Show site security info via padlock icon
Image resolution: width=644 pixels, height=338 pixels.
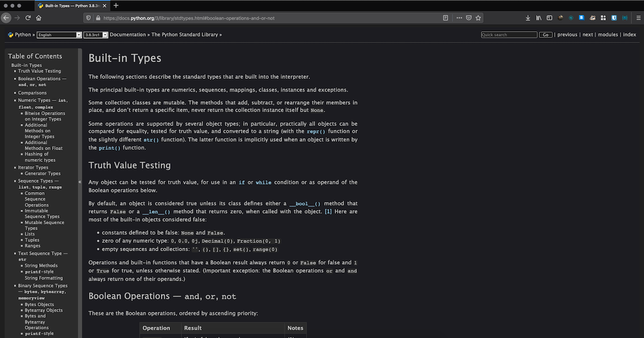[98, 18]
